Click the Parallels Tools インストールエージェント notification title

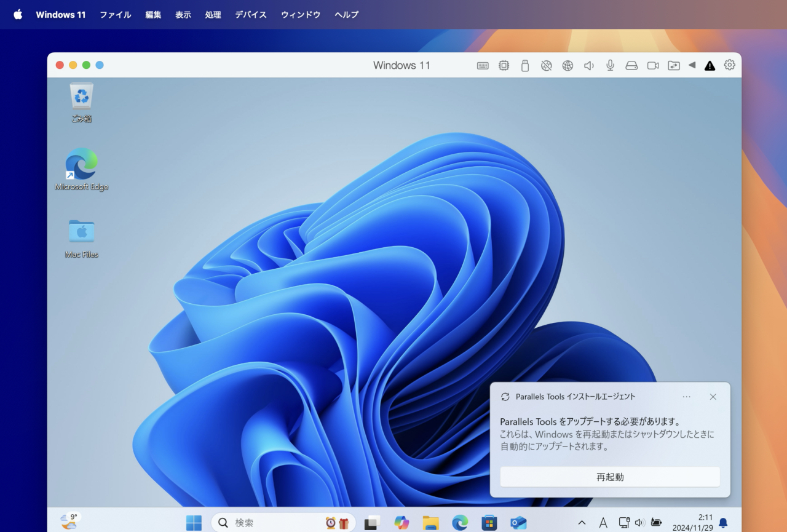575,397
